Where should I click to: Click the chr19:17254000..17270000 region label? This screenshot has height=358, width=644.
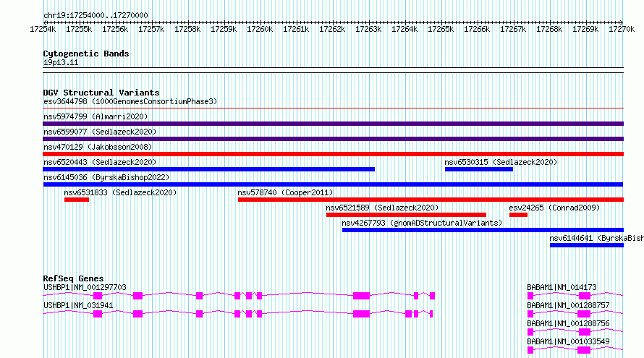(96, 15)
